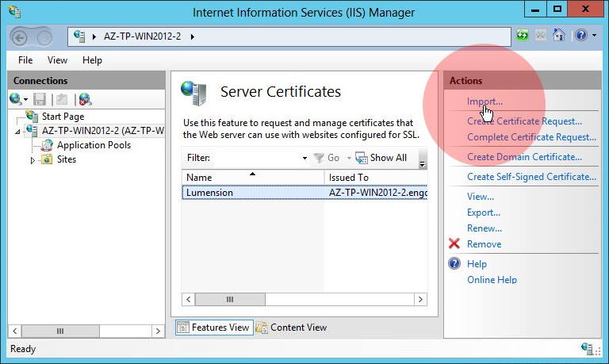Select Application Pools in the tree
The width and height of the screenshot is (609, 364).
click(x=94, y=145)
